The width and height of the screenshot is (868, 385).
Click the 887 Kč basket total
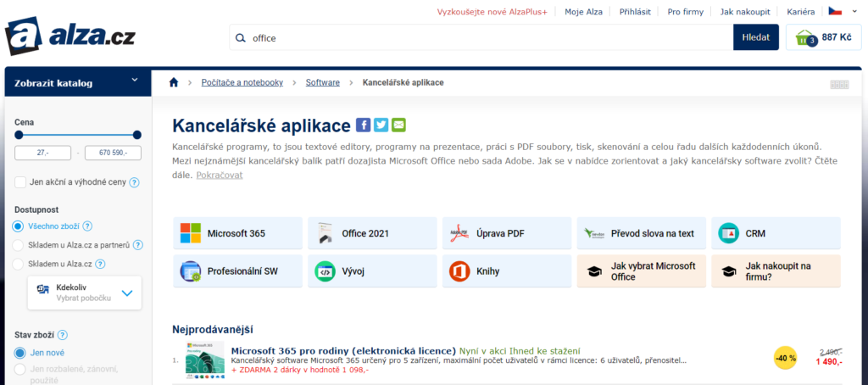click(x=837, y=37)
